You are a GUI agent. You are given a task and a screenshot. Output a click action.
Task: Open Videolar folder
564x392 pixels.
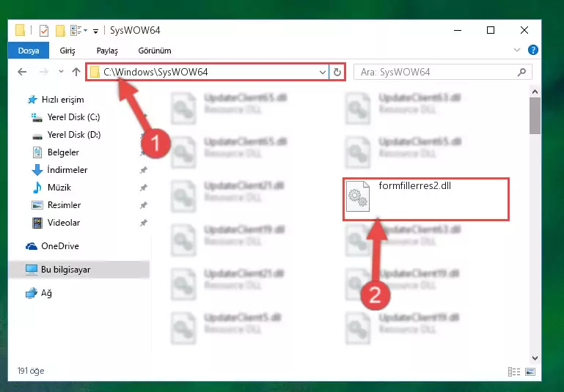[x=56, y=223]
